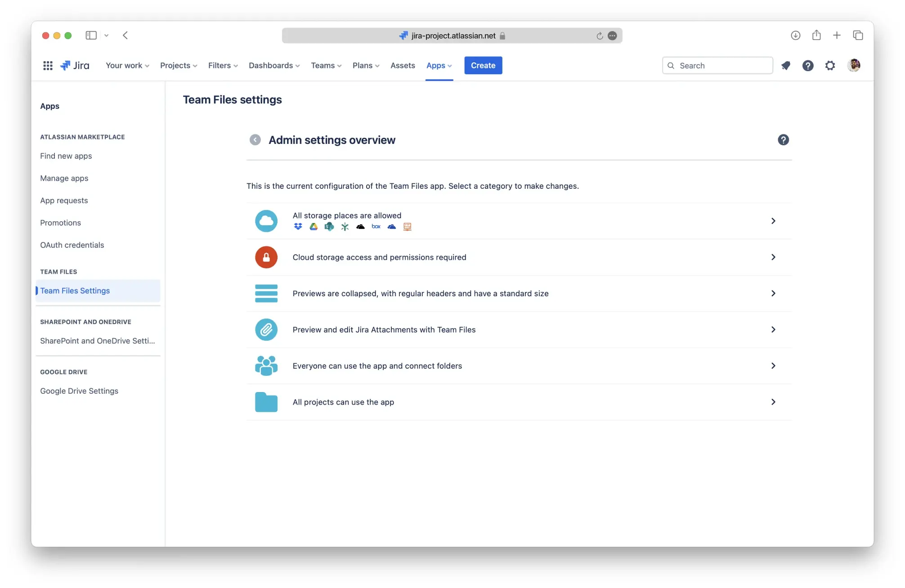Viewport: 905px width, 588px height.
Task: Select Team Files Settings in sidebar
Action: tap(98, 291)
